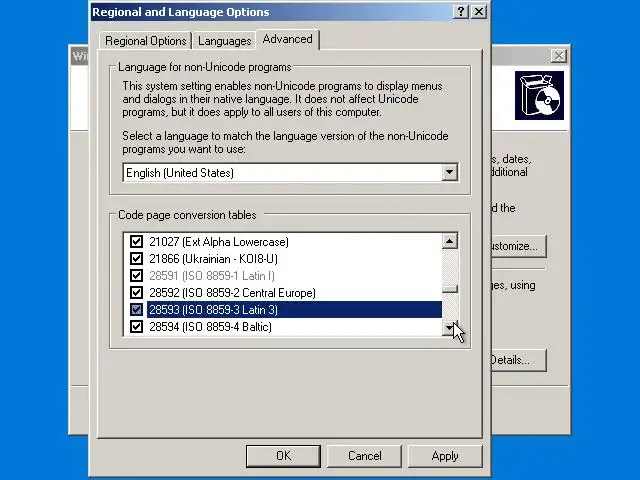This screenshot has height=480, width=640.
Task: Uncheck 21027 Ext Alpha Lowercase code page
Action: click(x=136, y=242)
